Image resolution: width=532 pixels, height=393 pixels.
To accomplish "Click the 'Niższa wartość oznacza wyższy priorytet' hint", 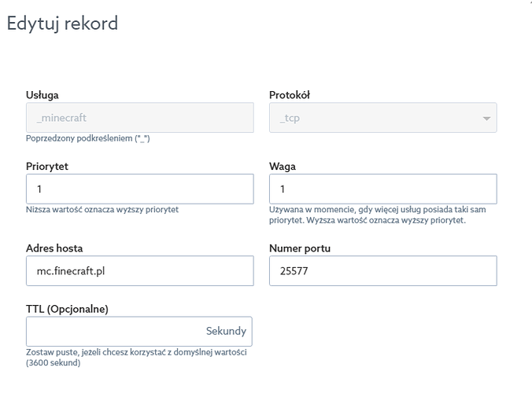I will 108,209.
